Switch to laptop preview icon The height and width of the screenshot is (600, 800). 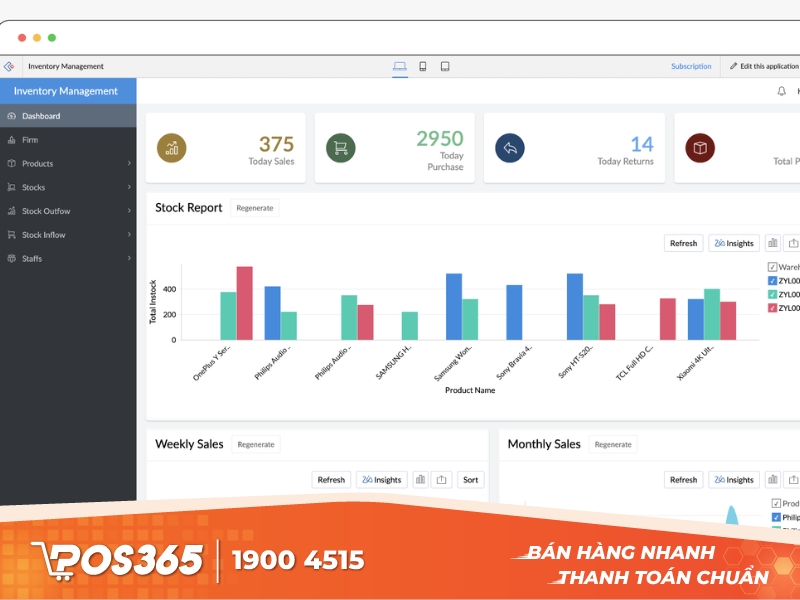(400, 66)
